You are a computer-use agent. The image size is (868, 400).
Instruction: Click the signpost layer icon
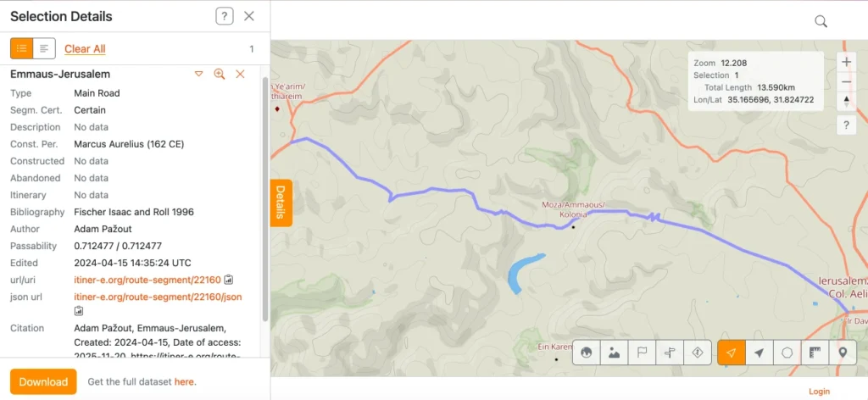[x=670, y=353]
